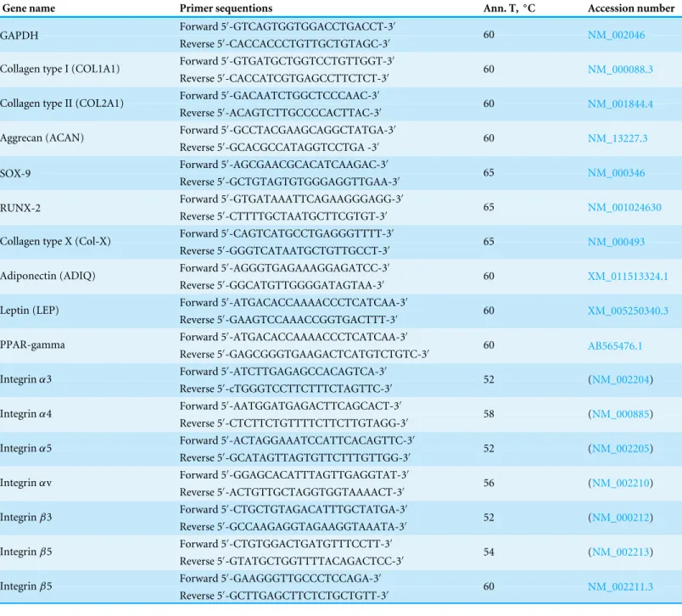Screen dimensions: 682x616
Task: Select Adiponectin reverse primer GGCATGTTGGGGATAGTAA
Action: [x=282, y=285]
